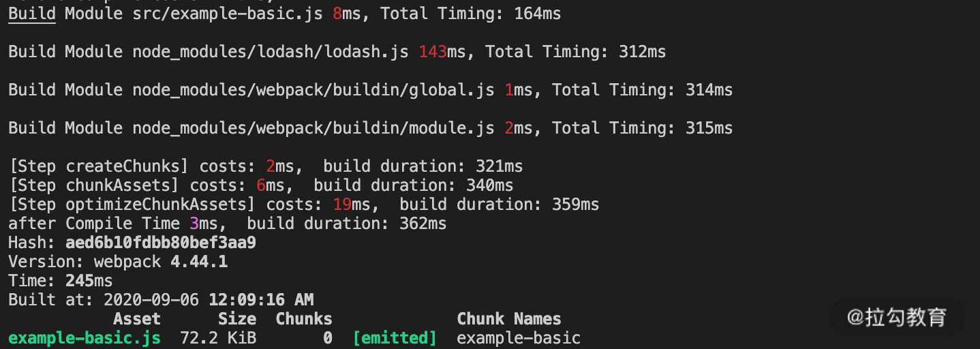
Task: Click the src/example-basic.js module path
Action: coord(228,14)
